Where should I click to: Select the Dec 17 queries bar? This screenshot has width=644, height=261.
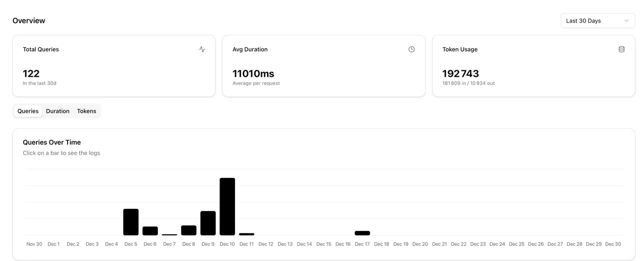tap(362, 233)
